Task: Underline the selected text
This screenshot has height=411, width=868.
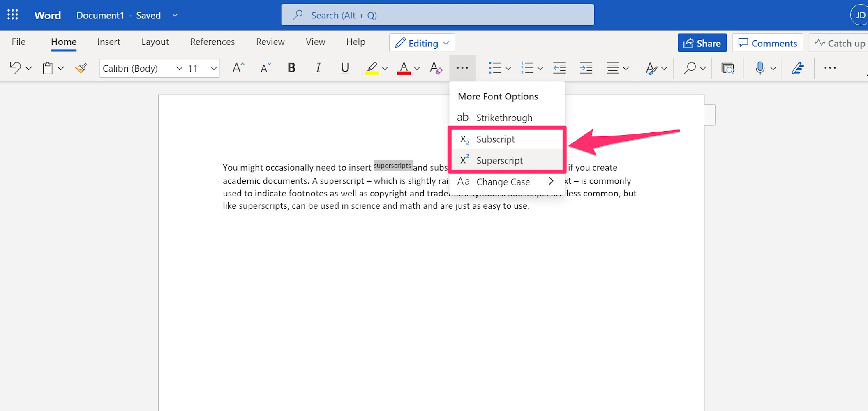Action: 344,68
